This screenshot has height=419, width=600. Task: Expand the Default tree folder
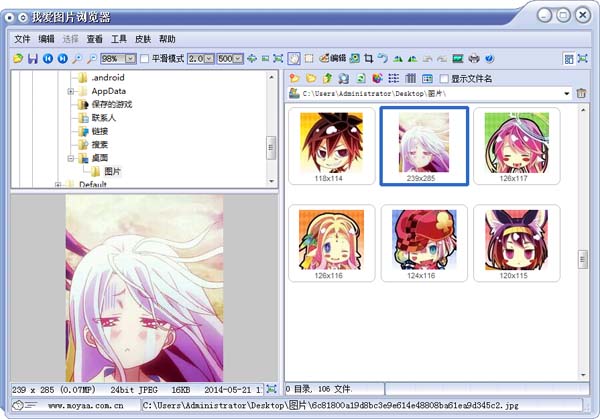point(58,185)
